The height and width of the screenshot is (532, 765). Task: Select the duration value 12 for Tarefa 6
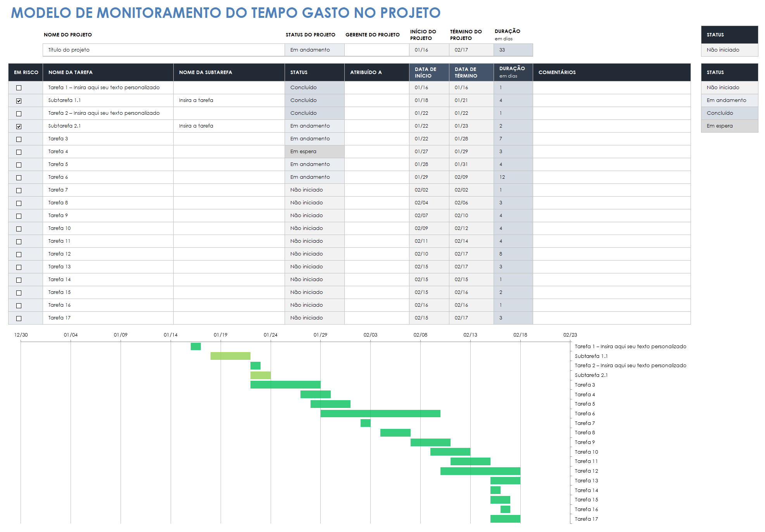tap(513, 177)
